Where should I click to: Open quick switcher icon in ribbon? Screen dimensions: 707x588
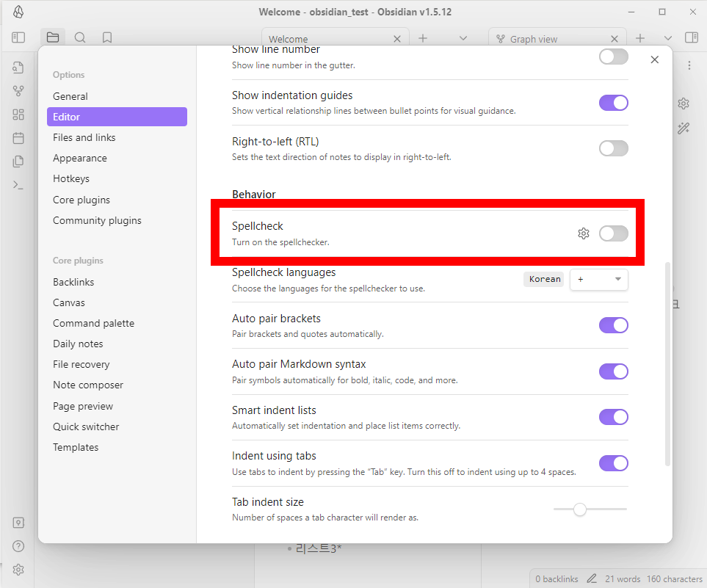pyautogui.click(x=18, y=68)
